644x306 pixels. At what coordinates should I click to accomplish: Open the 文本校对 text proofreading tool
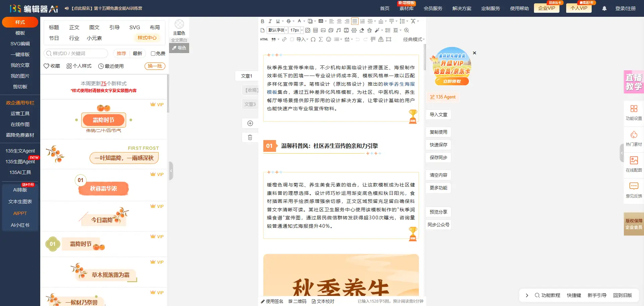pyautogui.click(x=324, y=301)
